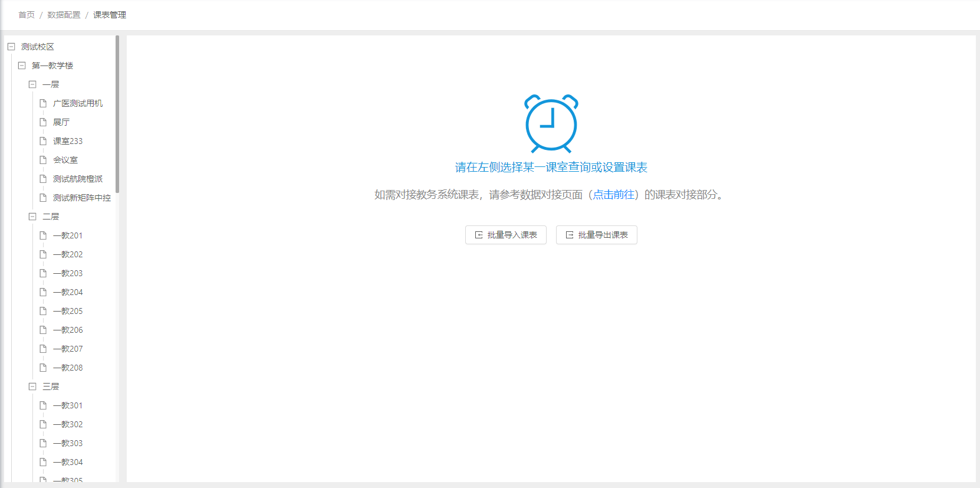
Task: Click the file icon beside 广医测试用机
Action: click(x=43, y=103)
